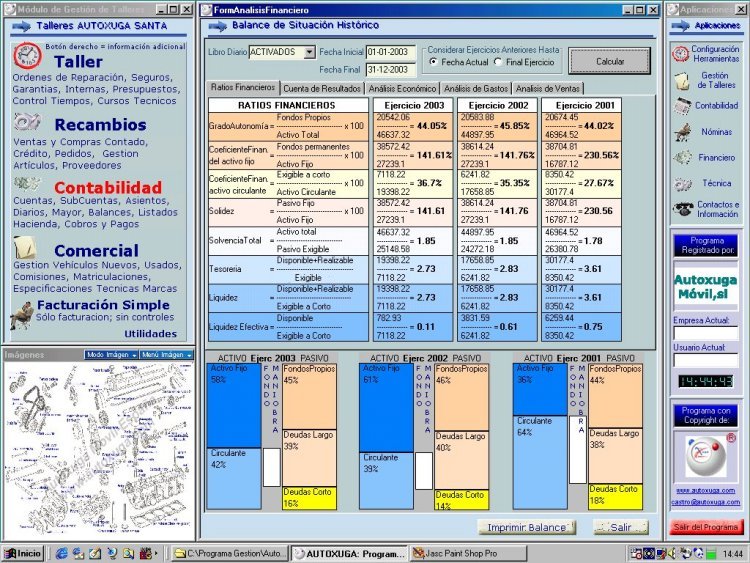
Task: Click the blue arrow beside Aplicaciones
Action: pyautogui.click(x=680, y=25)
